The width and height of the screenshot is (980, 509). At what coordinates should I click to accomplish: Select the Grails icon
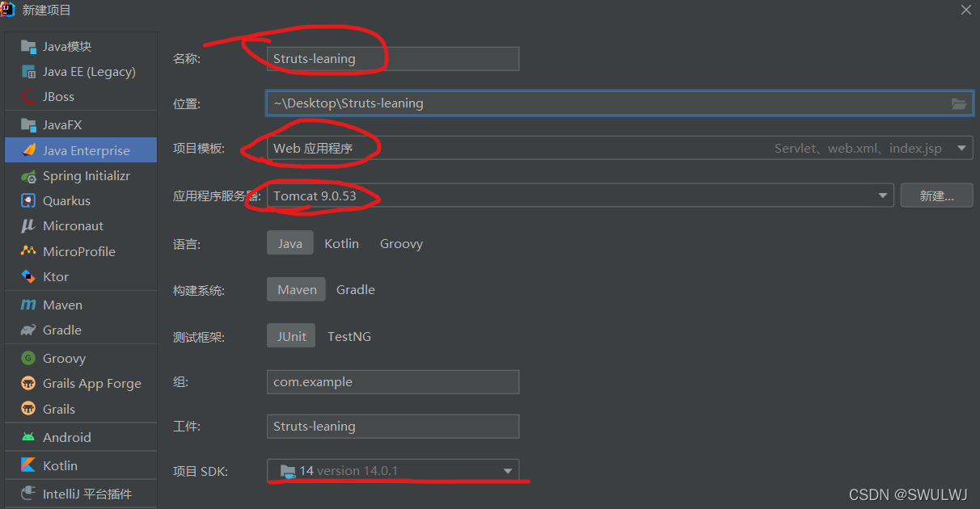28,409
